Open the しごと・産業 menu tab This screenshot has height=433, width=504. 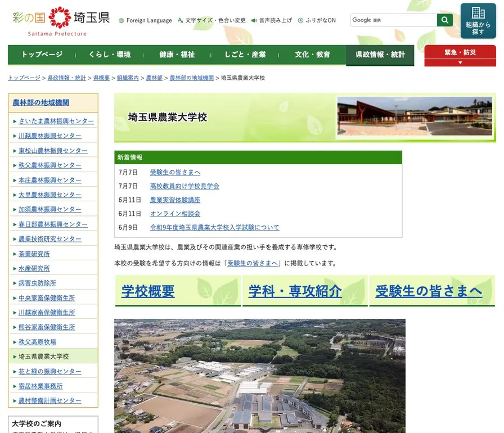point(245,55)
